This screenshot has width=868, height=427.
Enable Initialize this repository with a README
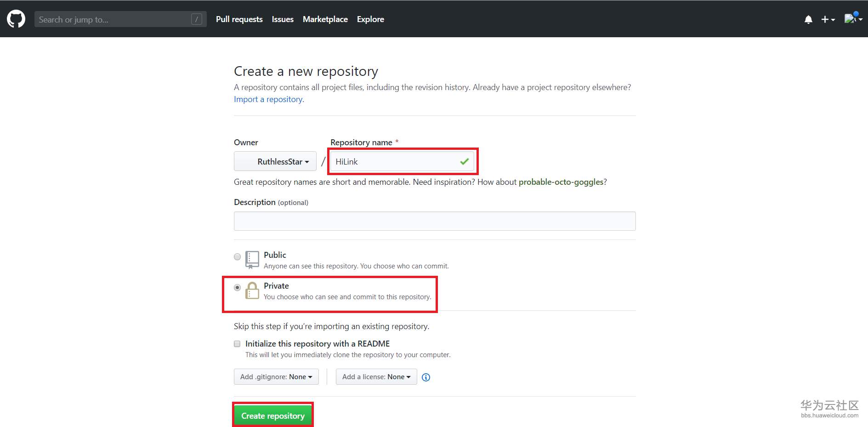237,344
